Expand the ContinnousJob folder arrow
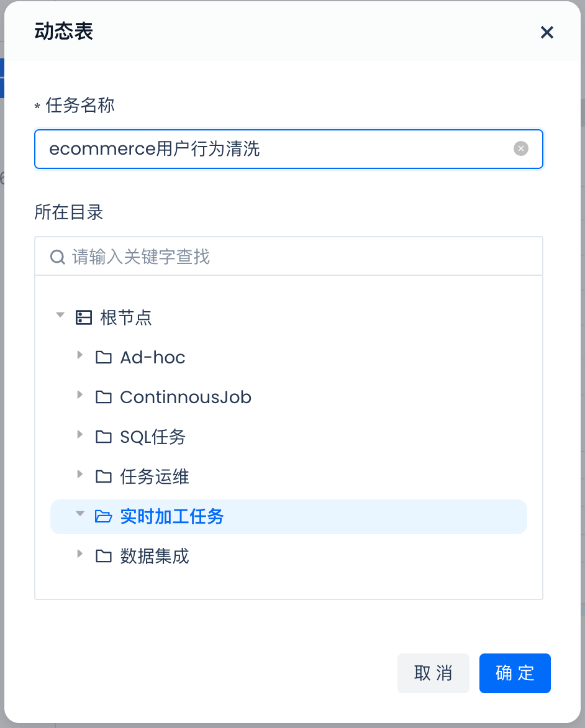 click(79, 394)
